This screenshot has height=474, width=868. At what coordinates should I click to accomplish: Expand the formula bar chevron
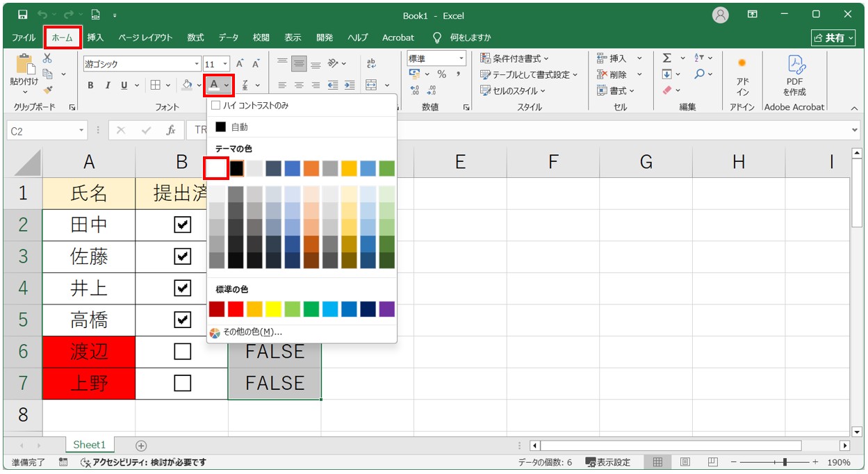855,130
